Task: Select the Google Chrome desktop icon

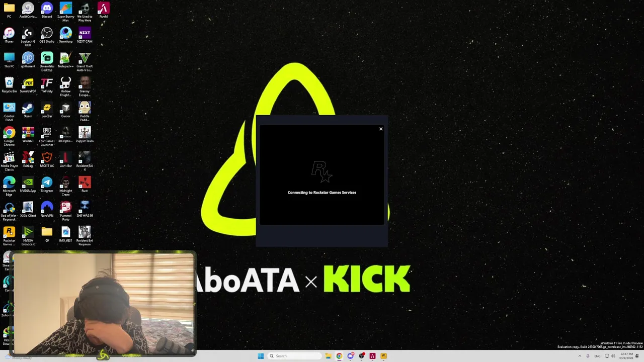Action: [x=9, y=137]
